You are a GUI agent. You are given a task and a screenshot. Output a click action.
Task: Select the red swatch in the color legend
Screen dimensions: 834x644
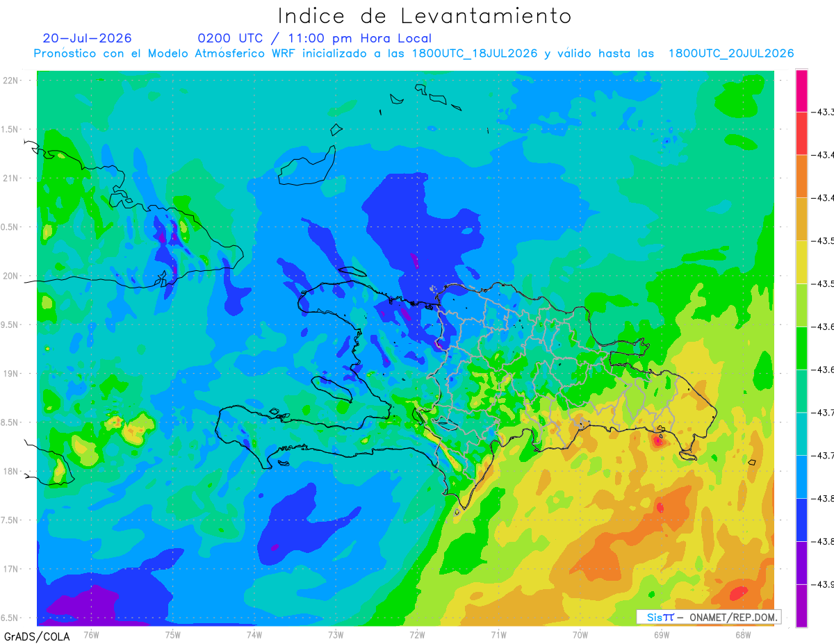coord(801,133)
